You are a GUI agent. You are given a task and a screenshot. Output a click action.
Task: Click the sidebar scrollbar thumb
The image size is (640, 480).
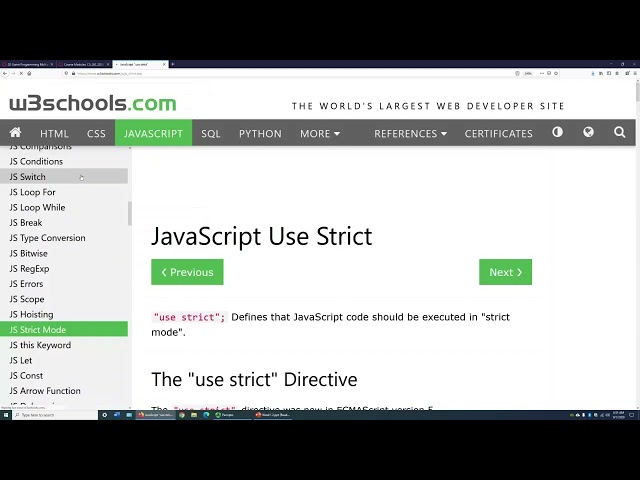(x=130, y=213)
